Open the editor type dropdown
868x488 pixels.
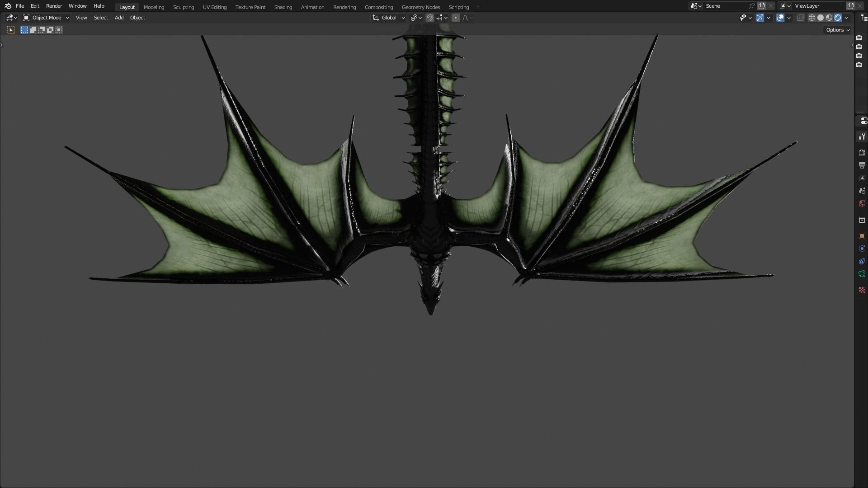coord(11,18)
